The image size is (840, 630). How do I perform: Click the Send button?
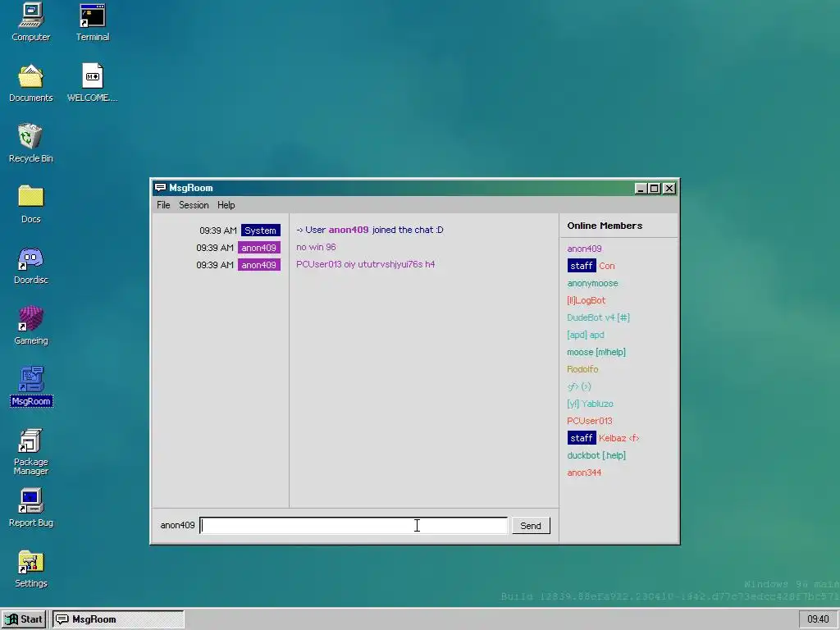coord(531,526)
